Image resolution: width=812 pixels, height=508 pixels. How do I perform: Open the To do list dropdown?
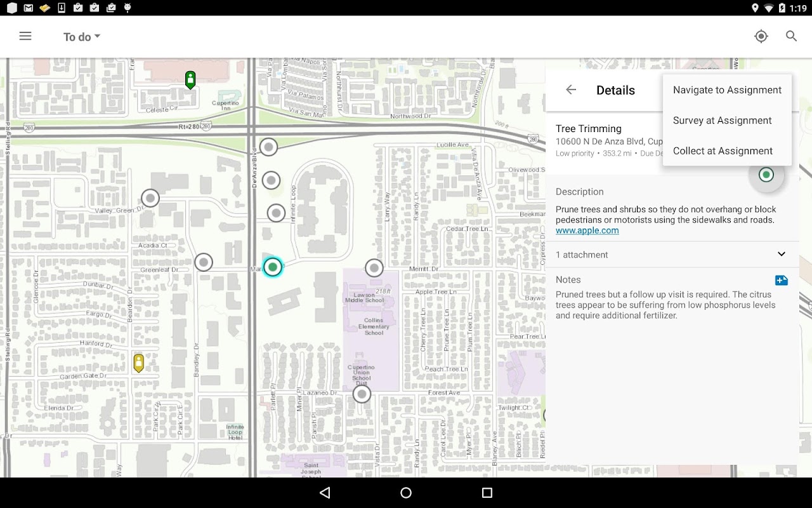pos(82,37)
